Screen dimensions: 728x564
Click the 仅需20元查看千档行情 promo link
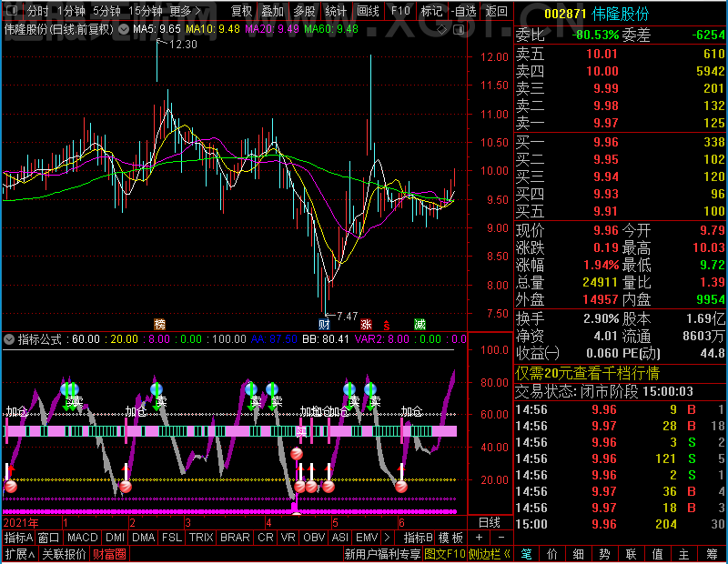point(587,373)
